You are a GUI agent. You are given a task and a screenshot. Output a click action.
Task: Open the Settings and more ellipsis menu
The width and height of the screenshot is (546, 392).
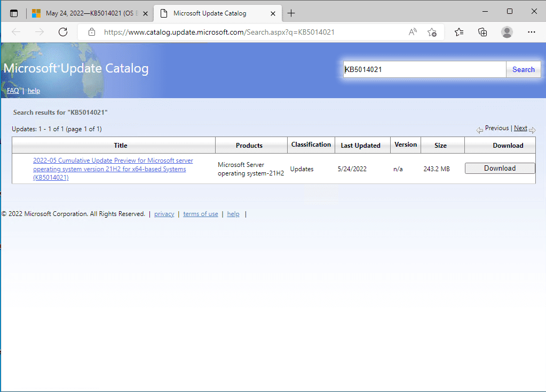531,32
